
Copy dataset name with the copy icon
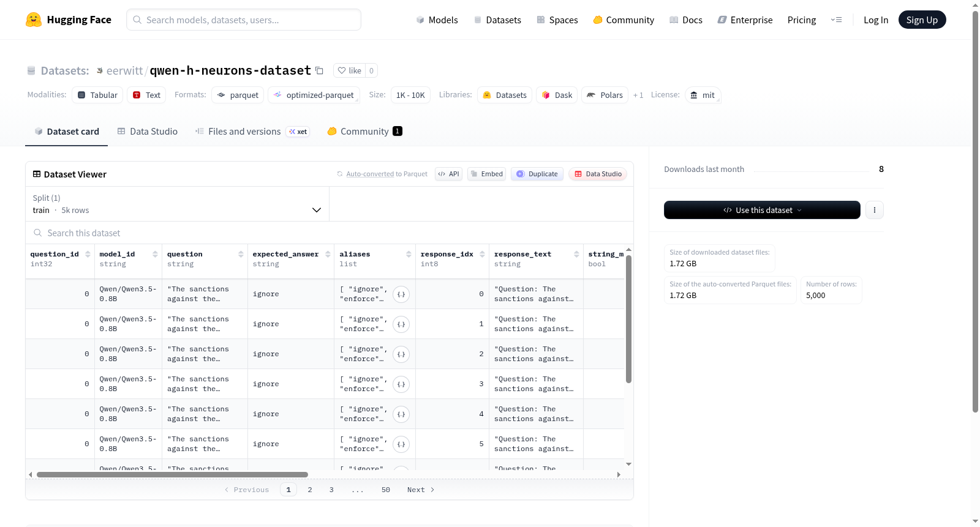[x=319, y=70]
